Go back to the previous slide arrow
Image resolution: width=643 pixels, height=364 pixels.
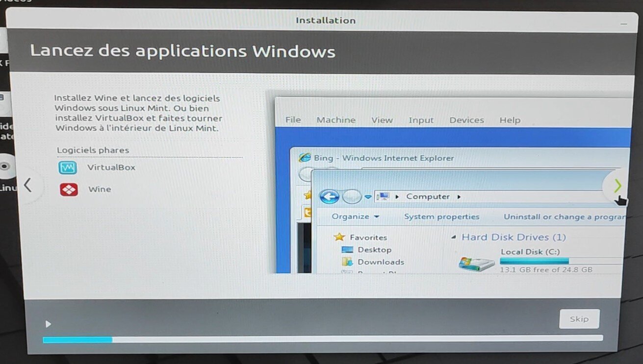(28, 185)
